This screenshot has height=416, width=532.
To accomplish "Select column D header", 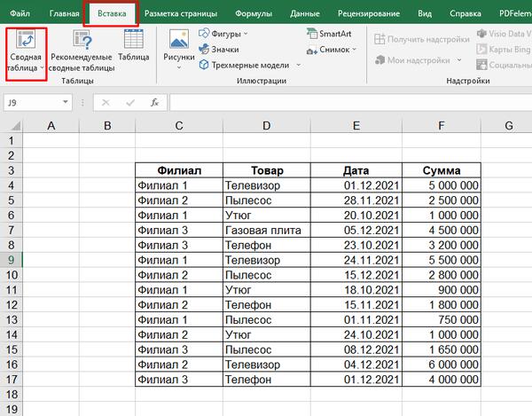I will click(267, 126).
